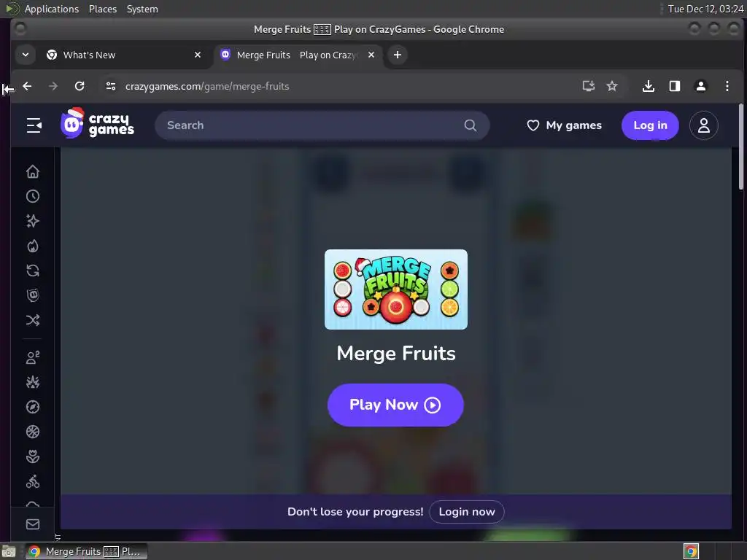Click the Play Now button

point(395,405)
